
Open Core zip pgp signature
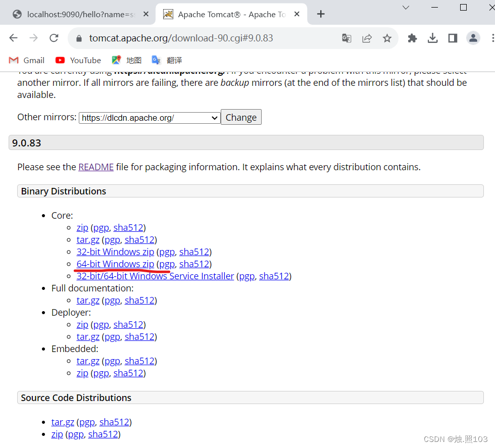(x=101, y=228)
